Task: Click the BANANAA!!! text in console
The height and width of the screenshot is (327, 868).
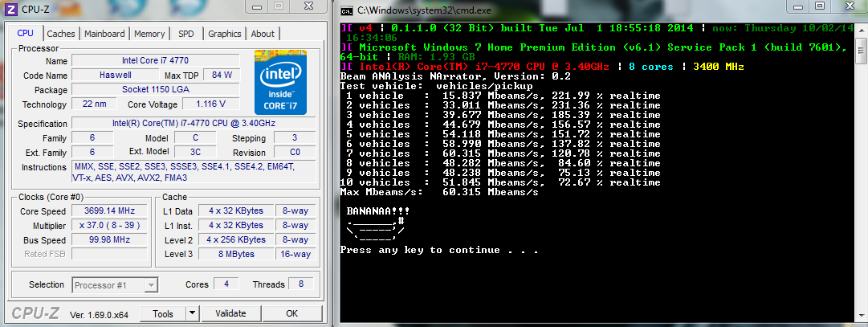Action: pyautogui.click(x=378, y=211)
